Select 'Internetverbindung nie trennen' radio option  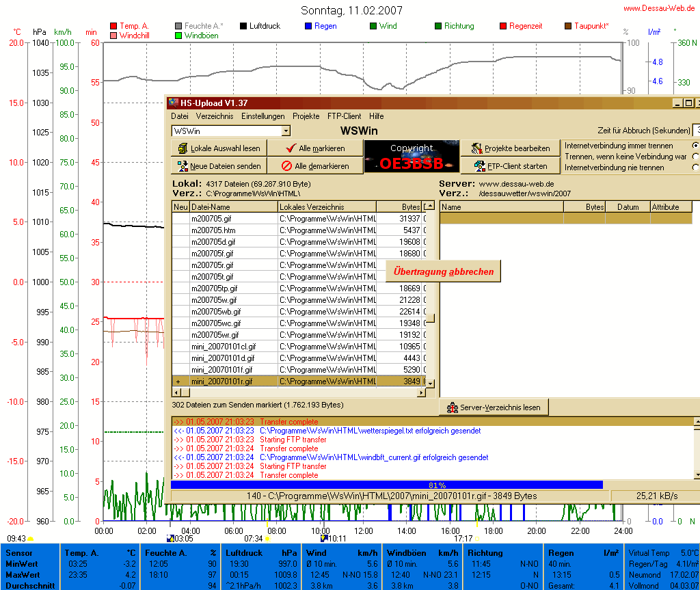[x=695, y=167]
